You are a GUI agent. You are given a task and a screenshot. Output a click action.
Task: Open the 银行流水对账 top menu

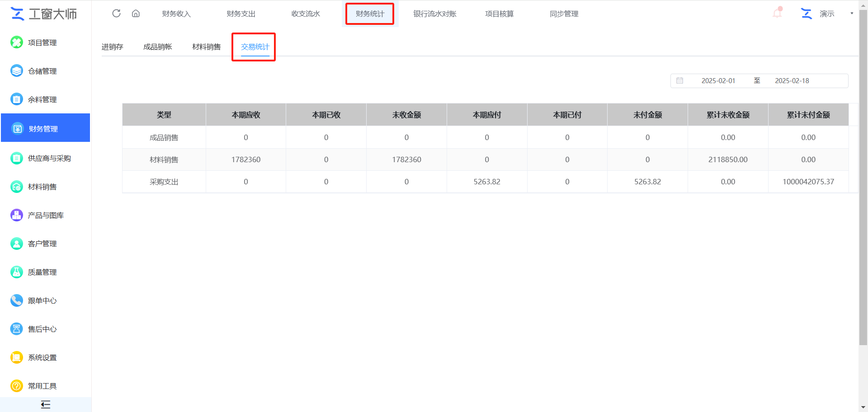coord(434,14)
